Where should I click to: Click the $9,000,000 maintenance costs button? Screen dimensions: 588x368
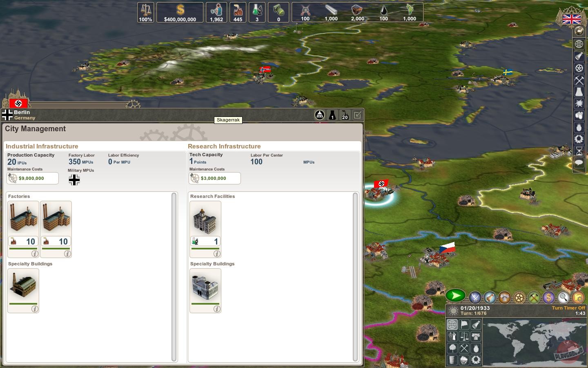tap(33, 178)
